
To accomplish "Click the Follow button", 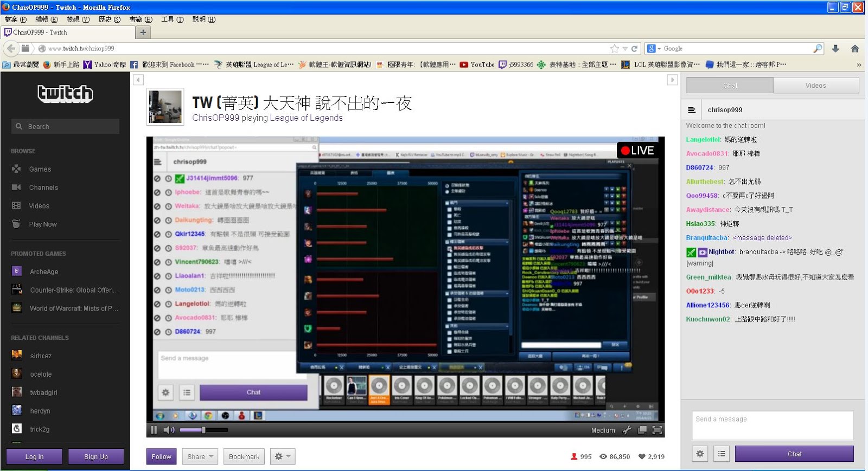I will click(161, 456).
